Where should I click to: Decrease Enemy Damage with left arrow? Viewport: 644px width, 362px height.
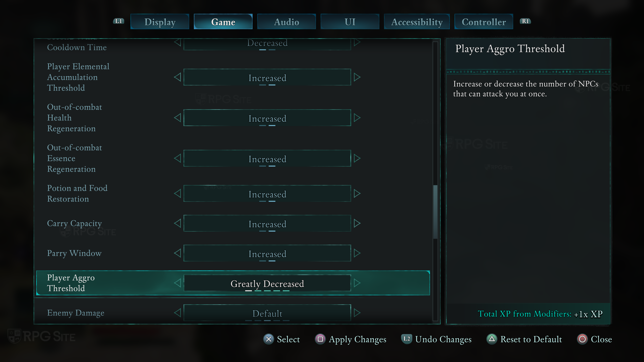coord(177,313)
